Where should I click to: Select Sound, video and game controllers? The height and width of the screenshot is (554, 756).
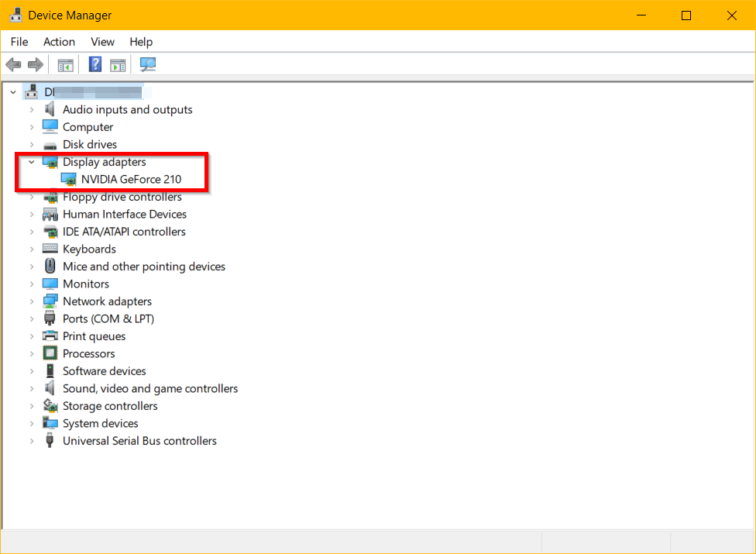[150, 388]
